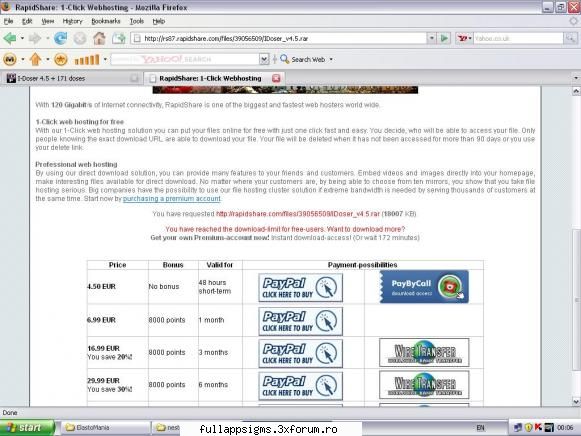The image size is (581, 436).
Task: Open the Bookmarks menu
Action: coord(106,21)
